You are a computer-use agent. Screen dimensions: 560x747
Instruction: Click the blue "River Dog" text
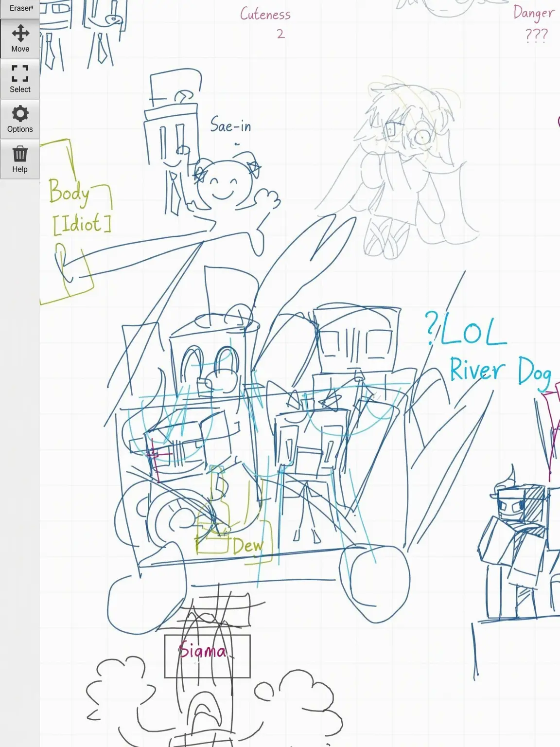(x=500, y=372)
